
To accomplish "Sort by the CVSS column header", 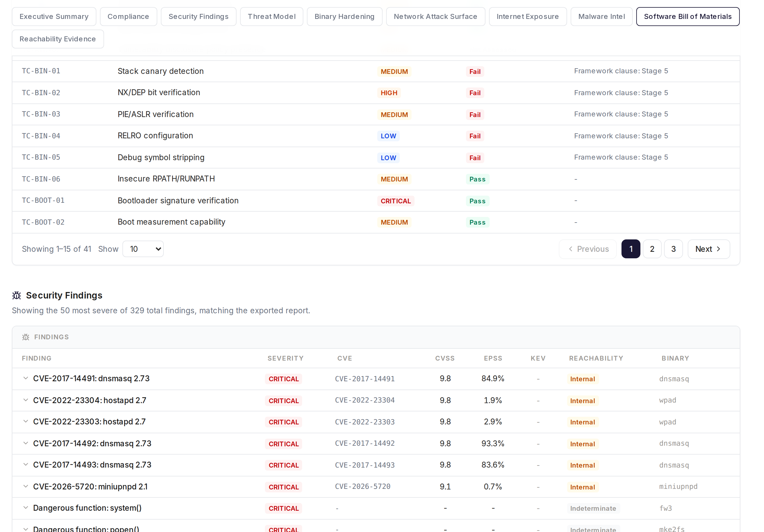I will 445,358.
